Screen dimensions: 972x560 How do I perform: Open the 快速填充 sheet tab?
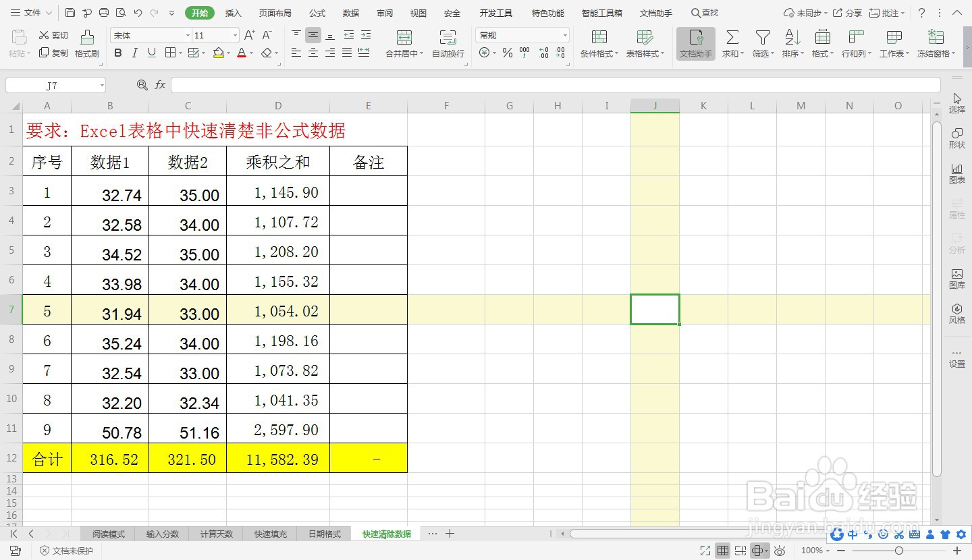pyautogui.click(x=270, y=533)
